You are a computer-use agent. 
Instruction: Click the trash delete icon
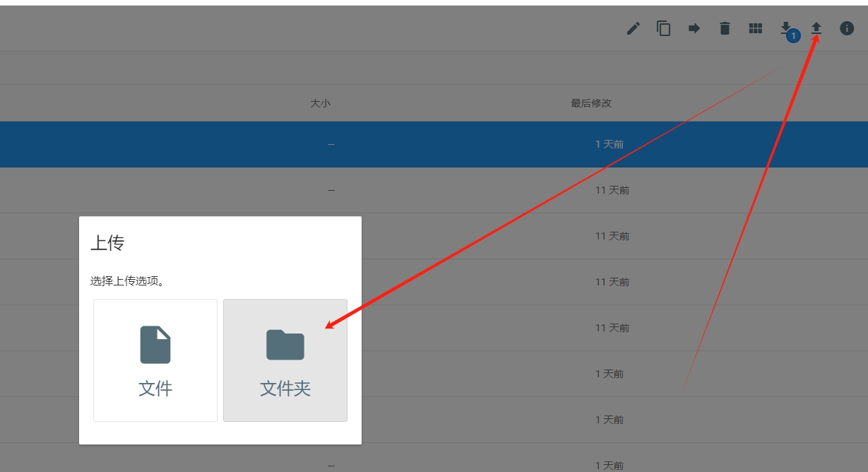pyautogui.click(x=725, y=28)
